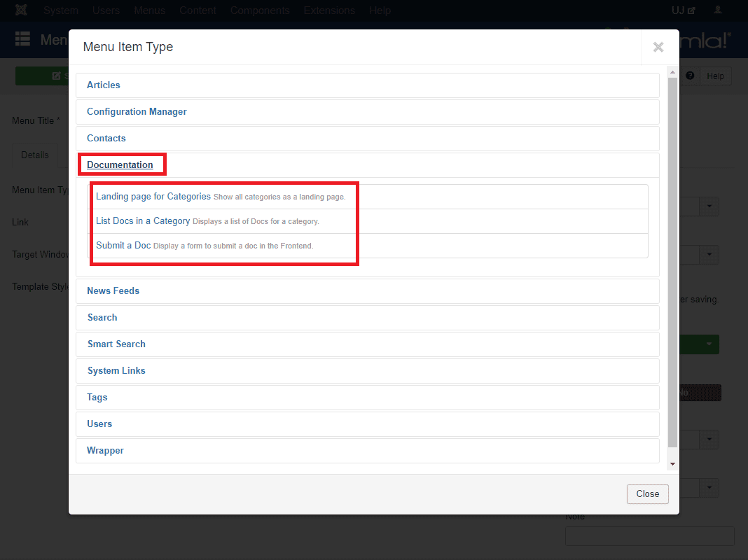The image size is (748, 560).
Task: Click the X icon in the Menu Item Type header
Action: 658,47
